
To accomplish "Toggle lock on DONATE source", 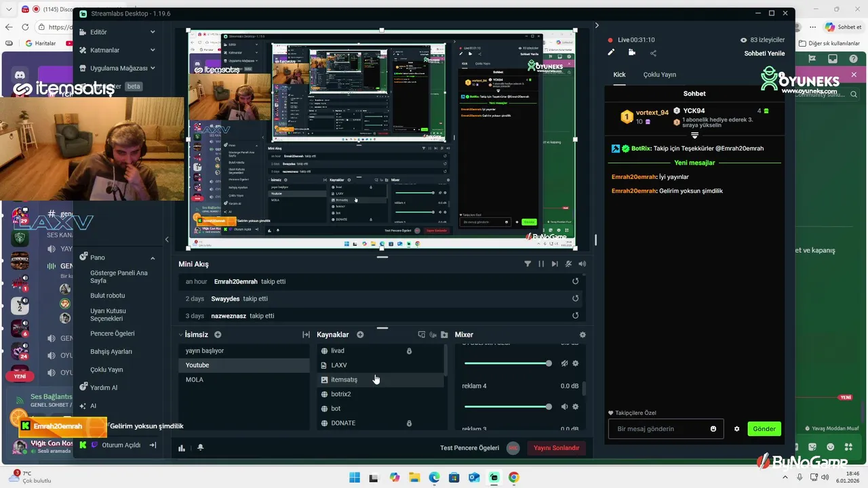I will (x=409, y=423).
